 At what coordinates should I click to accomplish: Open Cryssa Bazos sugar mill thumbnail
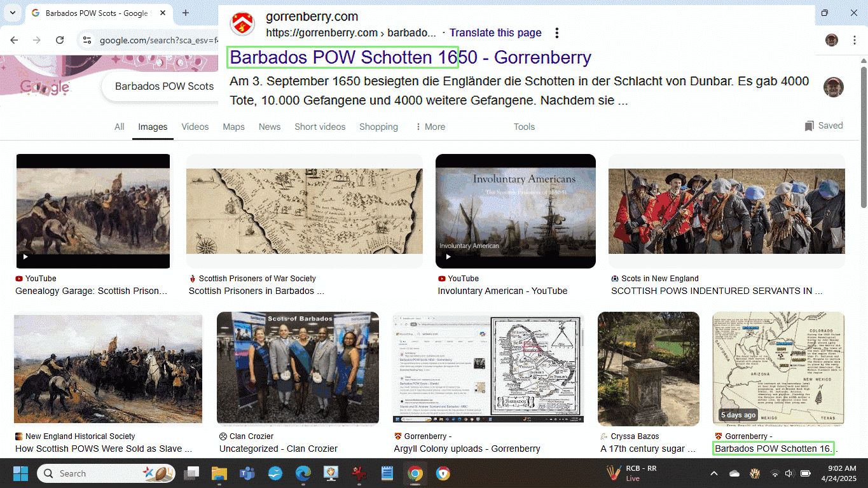tap(649, 369)
